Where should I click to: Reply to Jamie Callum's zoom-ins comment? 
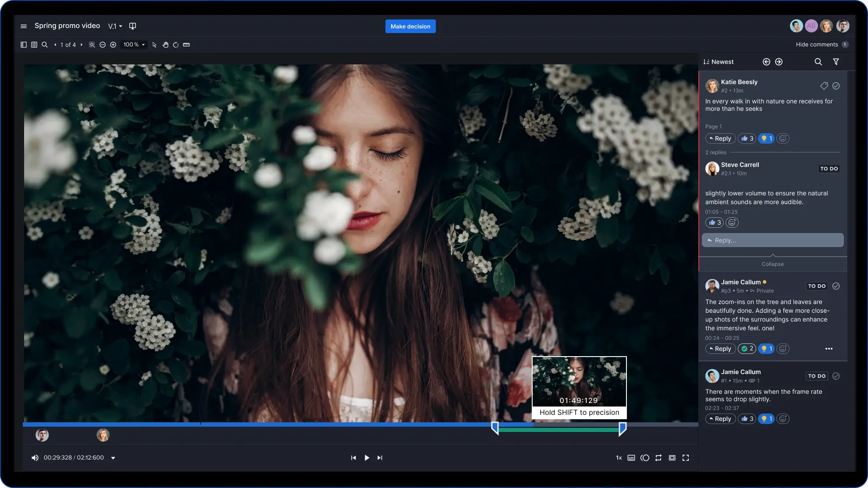coord(720,349)
